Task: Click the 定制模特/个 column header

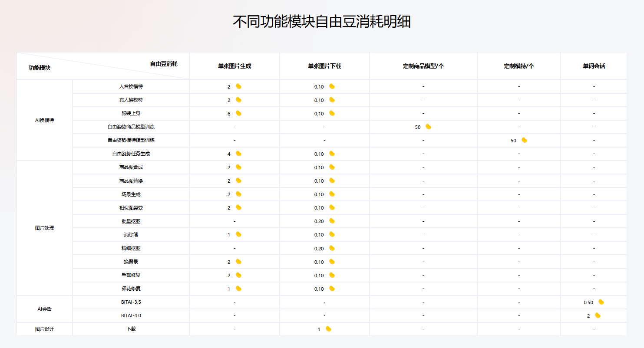Action: 519,66
